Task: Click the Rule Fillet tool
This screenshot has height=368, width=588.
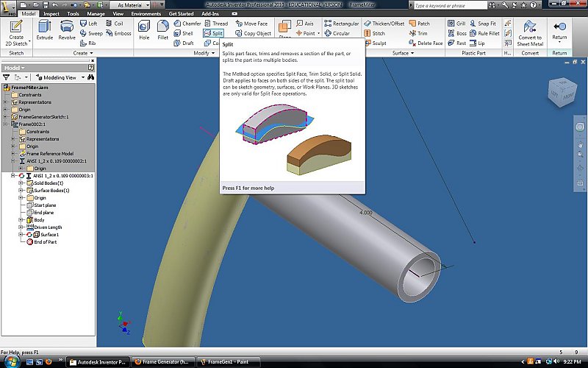Action: (484, 33)
